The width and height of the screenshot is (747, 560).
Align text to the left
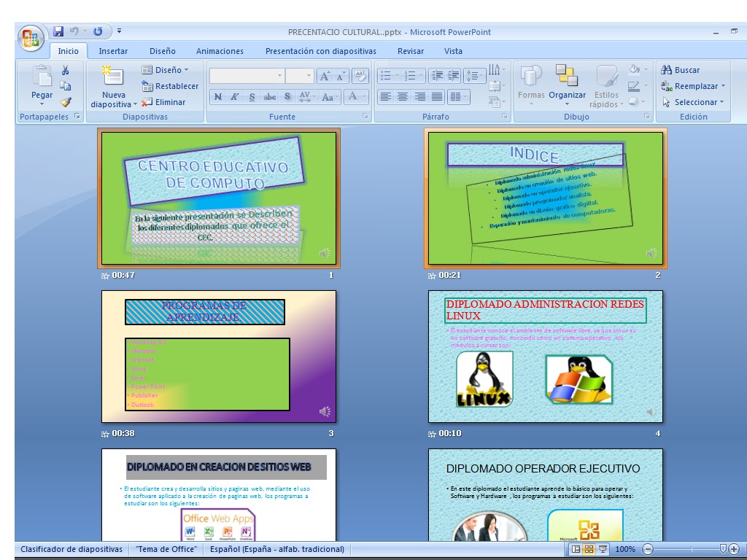point(385,97)
